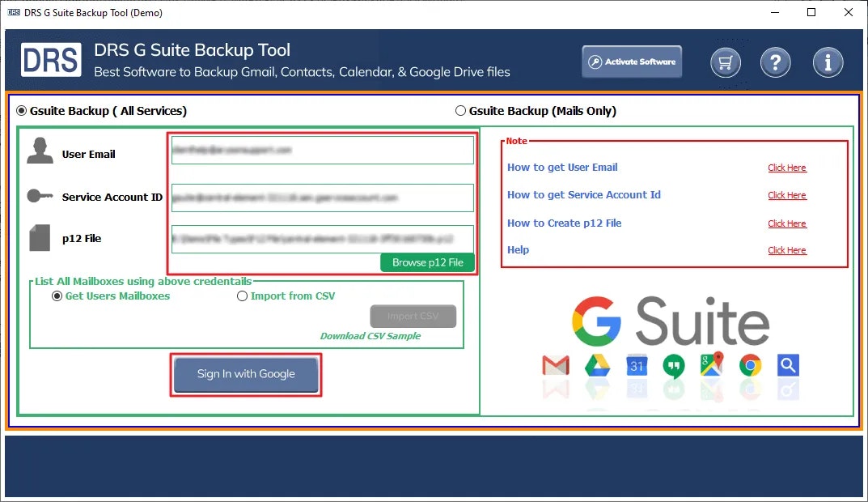The height and width of the screenshot is (502, 868).
Task: Open Click Here link for Service Account Id
Action: click(x=786, y=195)
